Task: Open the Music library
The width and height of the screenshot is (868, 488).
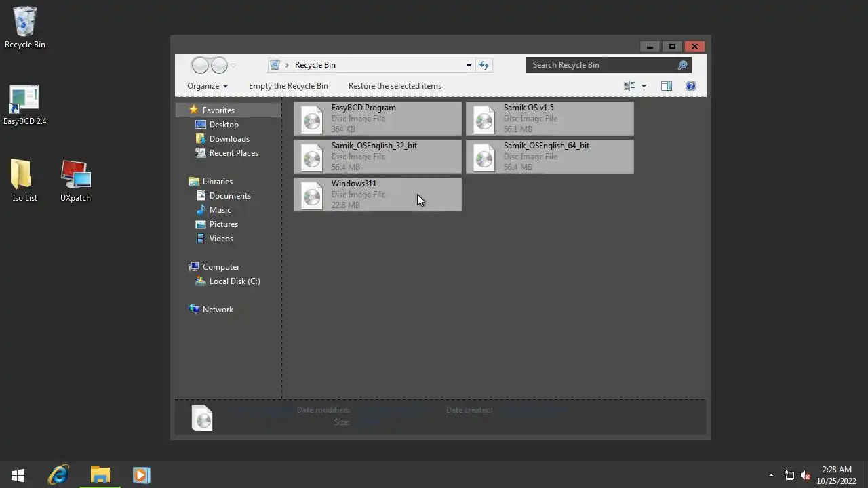Action: (x=214, y=210)
